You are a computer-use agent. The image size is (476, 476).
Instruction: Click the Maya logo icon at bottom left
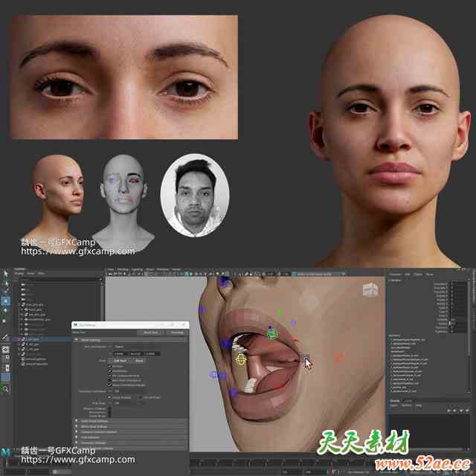[x=5, y=452]
